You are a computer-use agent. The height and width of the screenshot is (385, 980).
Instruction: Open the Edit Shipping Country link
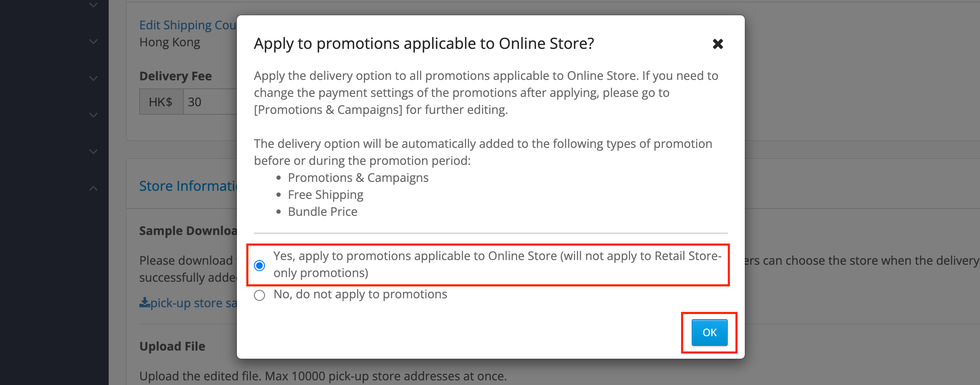[188, 25]
